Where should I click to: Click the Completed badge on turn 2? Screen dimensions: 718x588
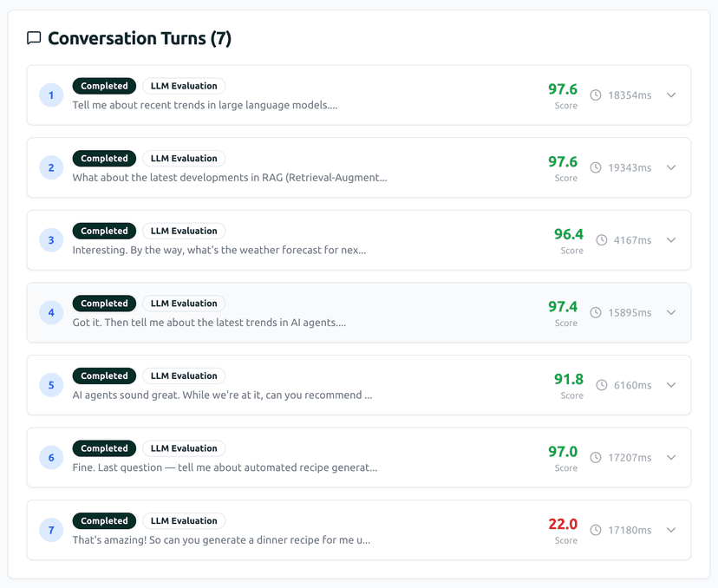[x=104, y=158]
